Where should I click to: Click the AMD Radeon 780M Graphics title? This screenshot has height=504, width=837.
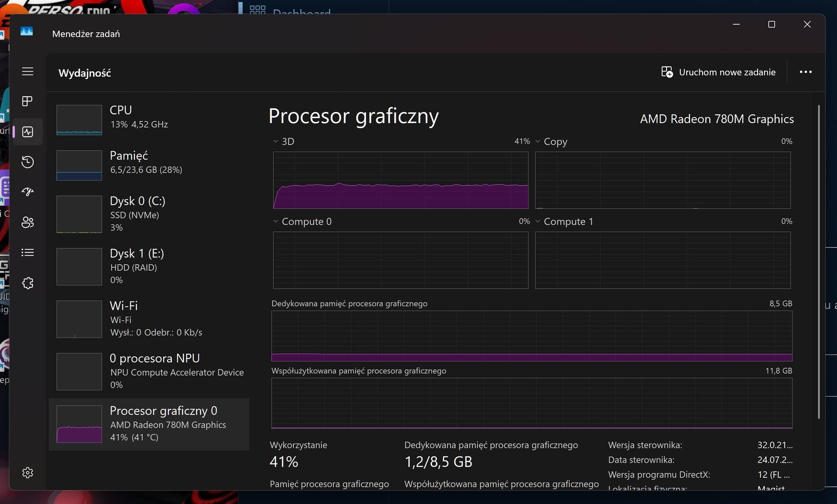717,119
